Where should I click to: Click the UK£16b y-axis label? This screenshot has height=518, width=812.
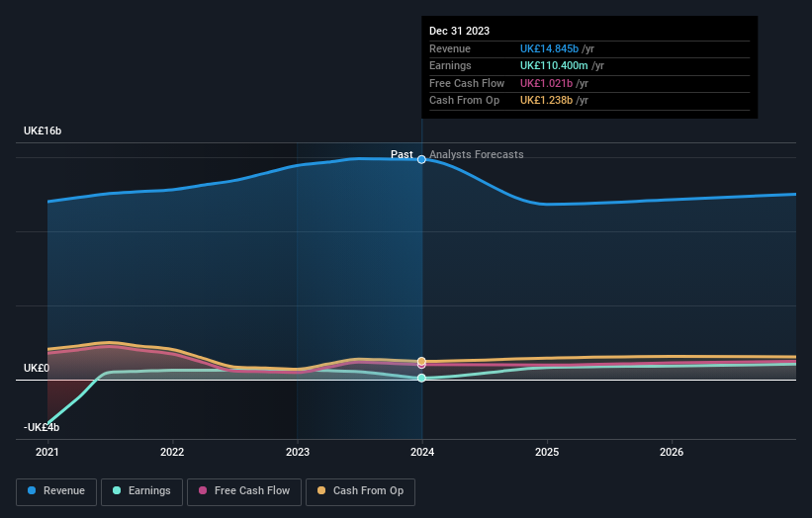coord(43,130)
